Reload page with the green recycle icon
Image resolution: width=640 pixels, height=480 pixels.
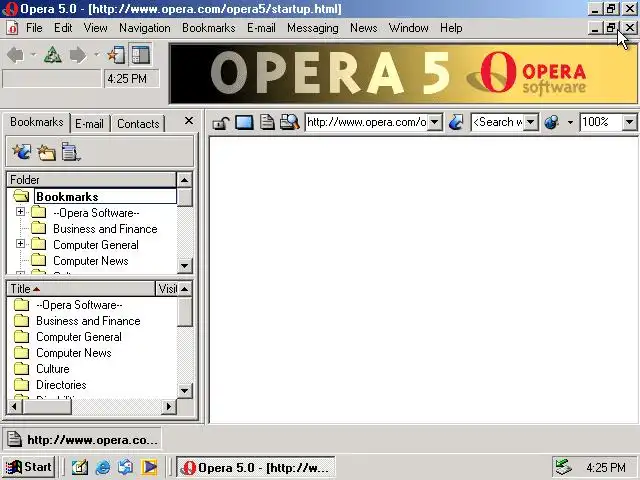[x=53, y=55]
